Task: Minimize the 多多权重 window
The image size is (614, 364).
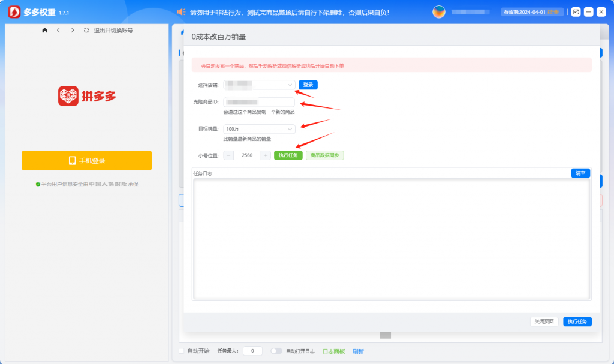Action: pyautogui.click(x=589, y=12)
